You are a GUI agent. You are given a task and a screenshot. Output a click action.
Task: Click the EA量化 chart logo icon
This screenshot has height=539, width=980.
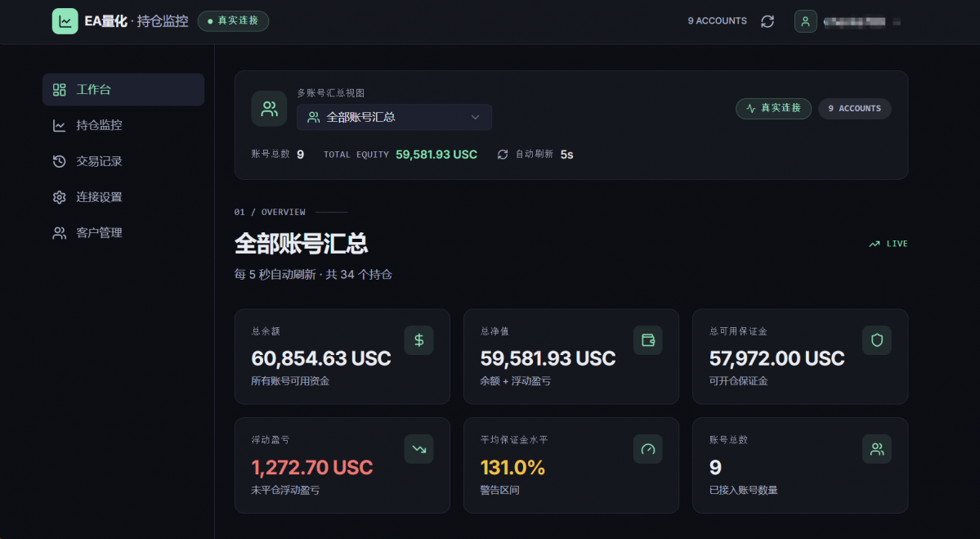(65, 21)
